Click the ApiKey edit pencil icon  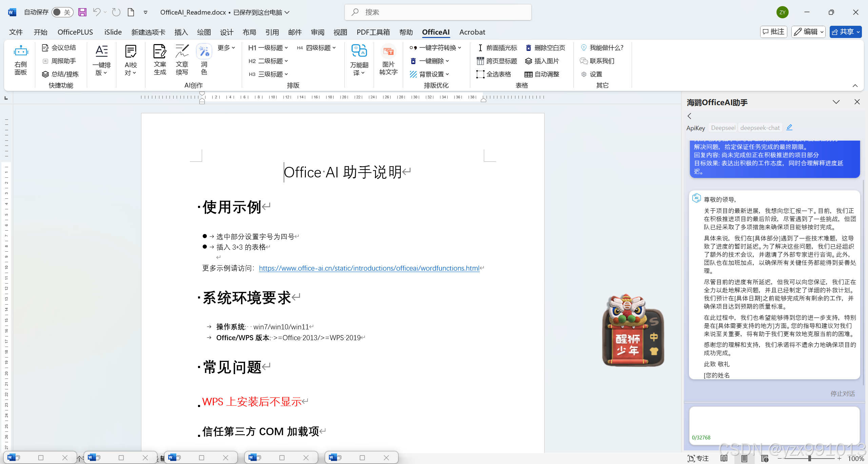(789, 127)
